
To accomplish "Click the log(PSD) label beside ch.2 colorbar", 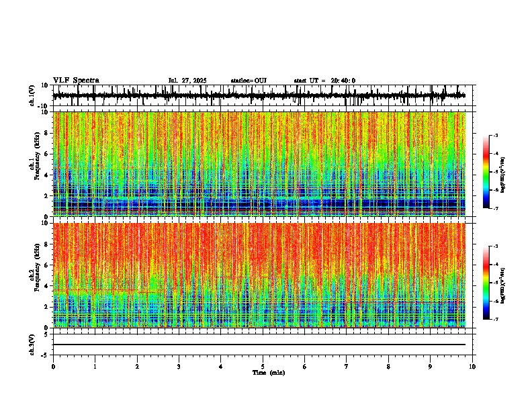I will click(x=503, y=285).
